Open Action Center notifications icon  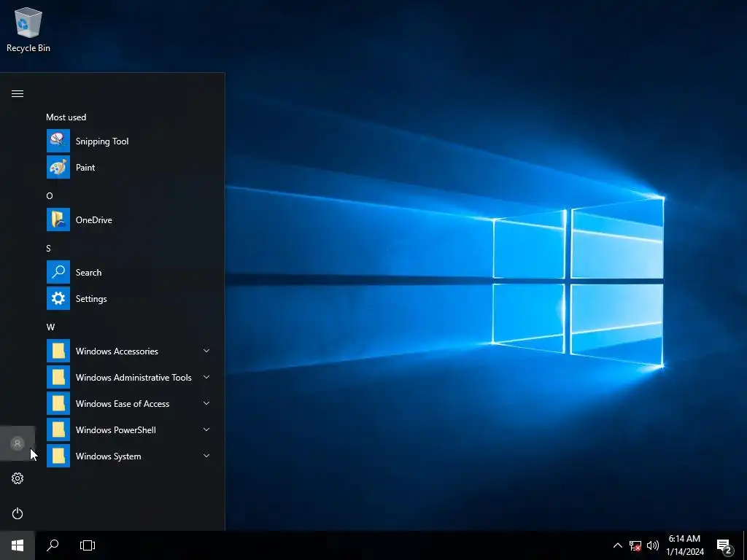[724, 546]
